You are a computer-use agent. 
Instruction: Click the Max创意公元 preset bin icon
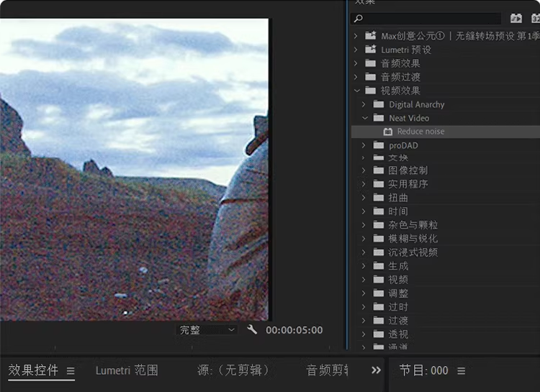point(371,36)
